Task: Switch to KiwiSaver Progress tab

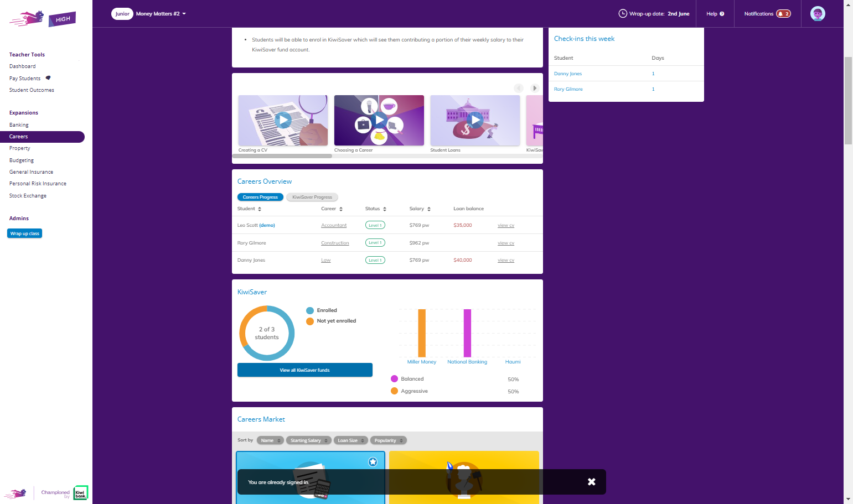Action: 312,197
